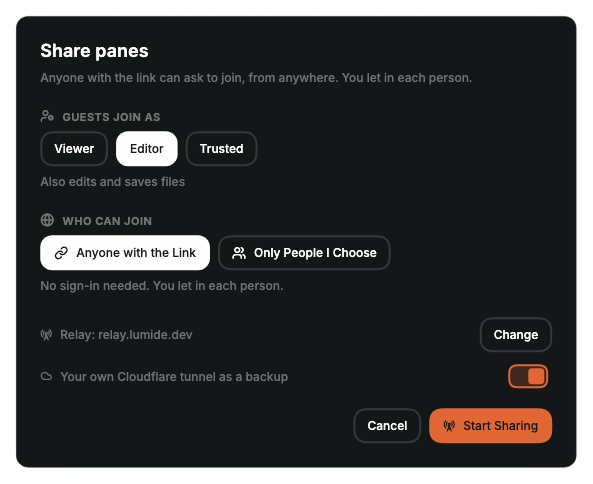Select the Editor guest role
This screenshot has height=484, width=593.
click(x=147, y=149)
